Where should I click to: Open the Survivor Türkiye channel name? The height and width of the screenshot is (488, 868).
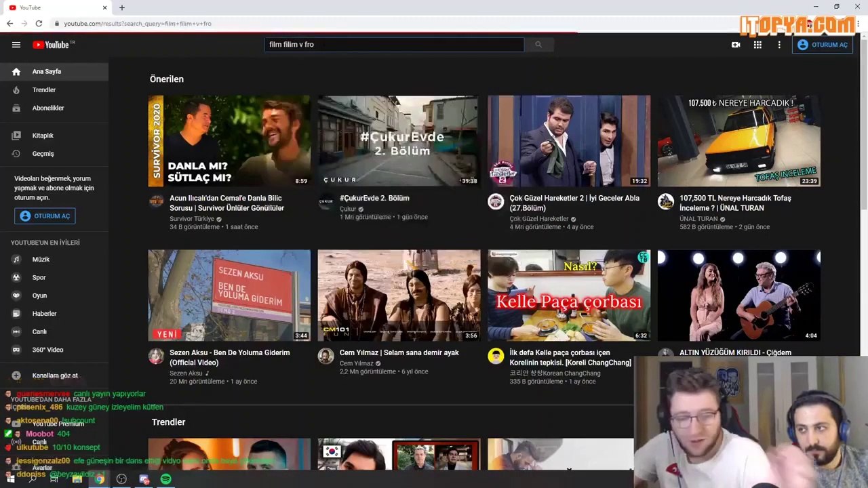192,219
